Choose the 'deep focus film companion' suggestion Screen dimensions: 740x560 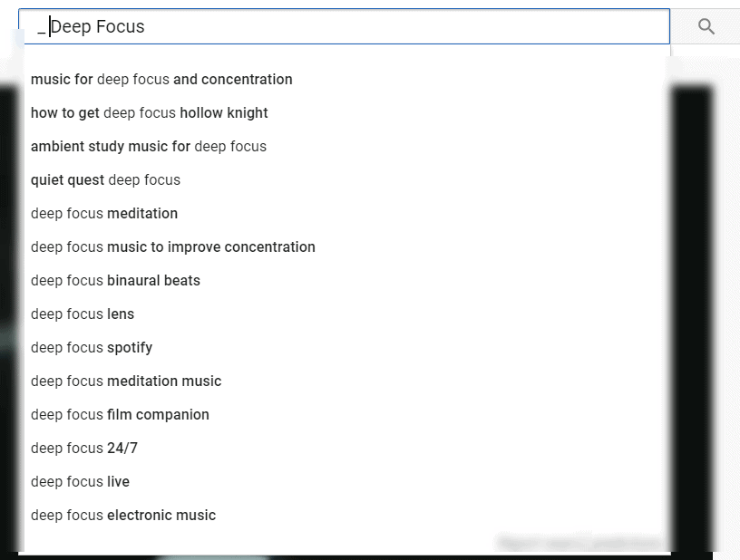[x=120, y=415]
